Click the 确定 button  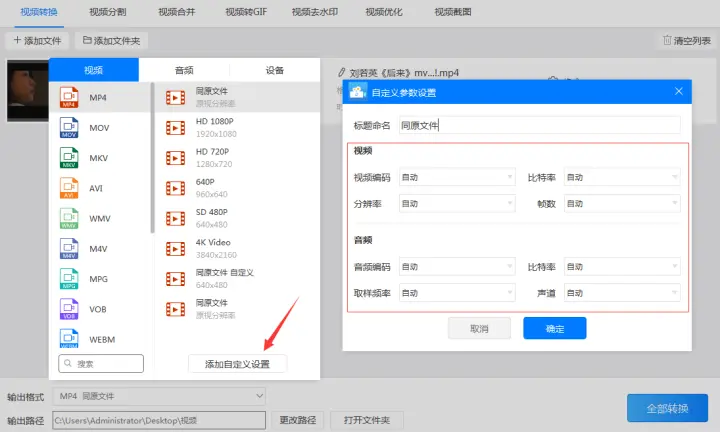555,328
